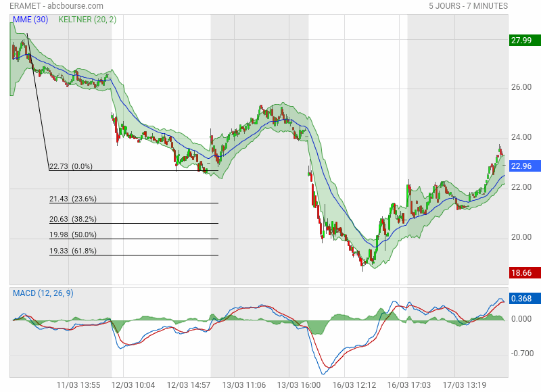Click the 16/03 17:03 time axis label

(409, 385)
